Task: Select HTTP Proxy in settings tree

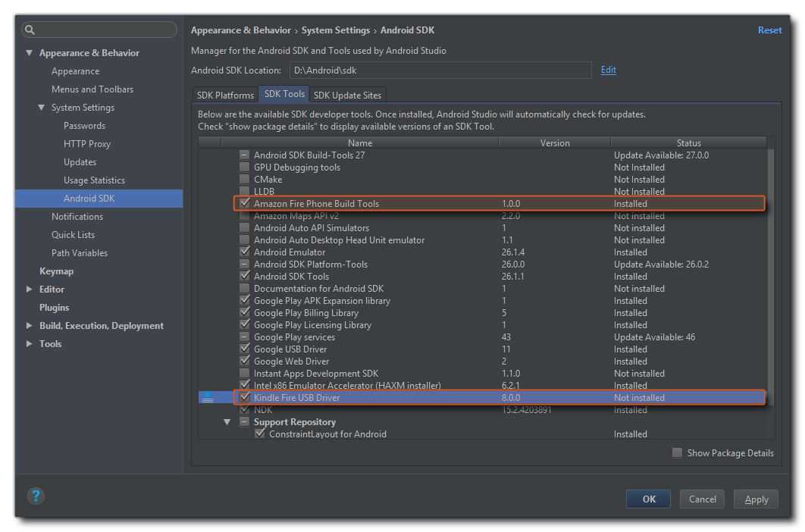Action: tap(87, 144)
